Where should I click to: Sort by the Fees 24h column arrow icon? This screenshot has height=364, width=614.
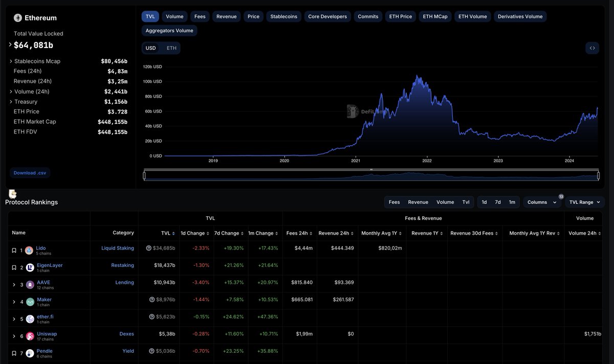[311, 234]
